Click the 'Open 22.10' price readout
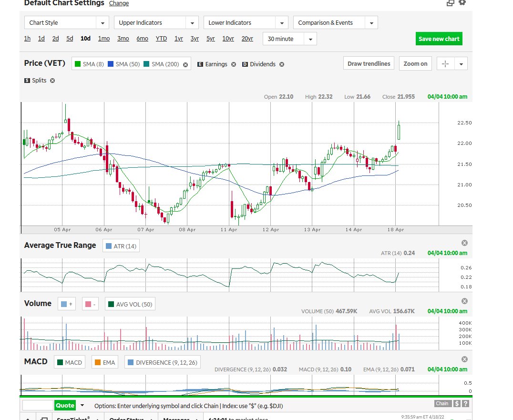Screen dimensions: 513x420 pyautogui.click(x=278, y=97)
